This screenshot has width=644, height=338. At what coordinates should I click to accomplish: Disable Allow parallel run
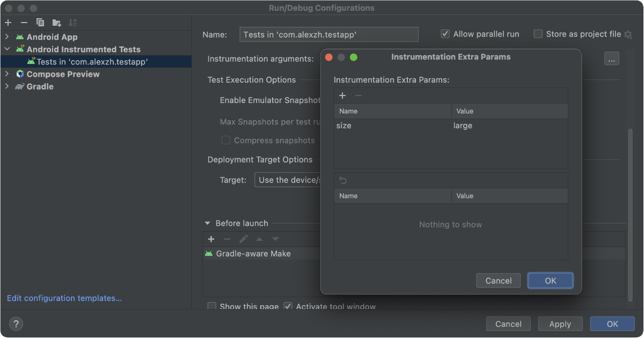445,34
